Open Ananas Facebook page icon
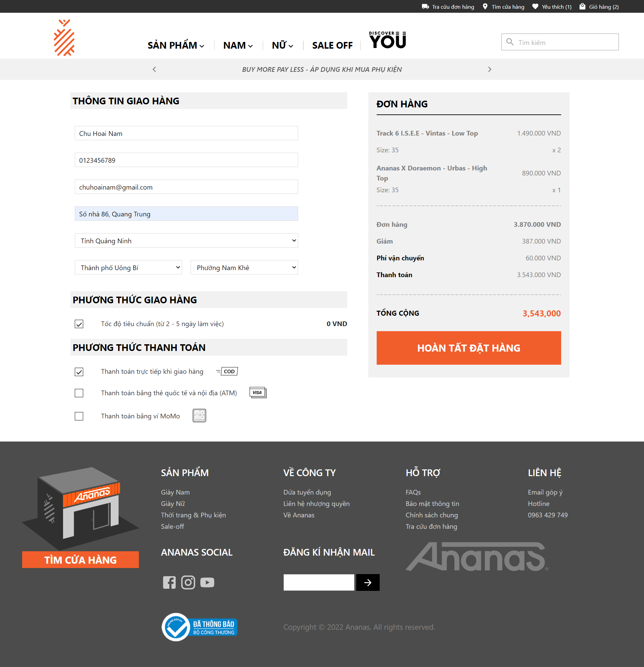The width and height of the screenshot is (644, 667). [169, 582]
